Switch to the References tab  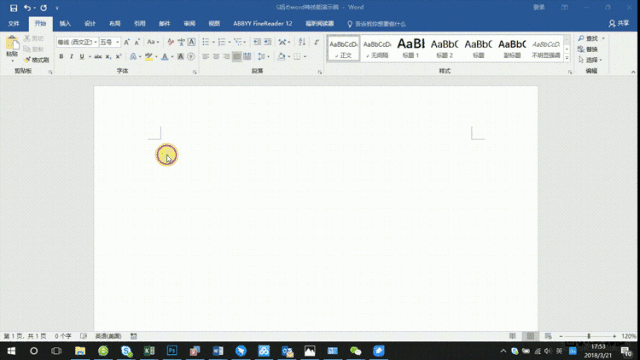(x=140, y=24)
